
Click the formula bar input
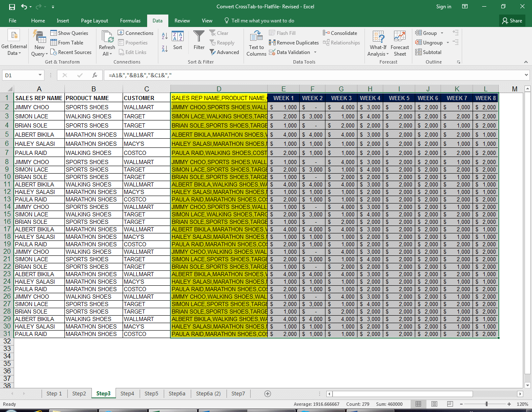pyautogui.click(x=313, y=75)
